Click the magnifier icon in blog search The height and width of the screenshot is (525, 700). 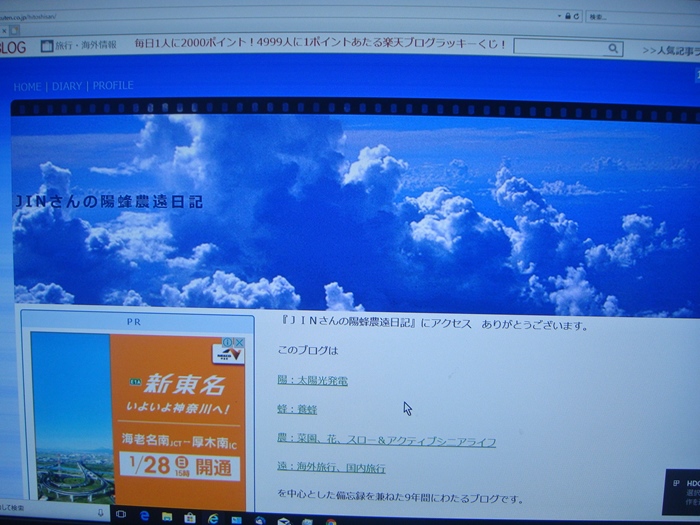pyautogui.click(x=613, y=48)
